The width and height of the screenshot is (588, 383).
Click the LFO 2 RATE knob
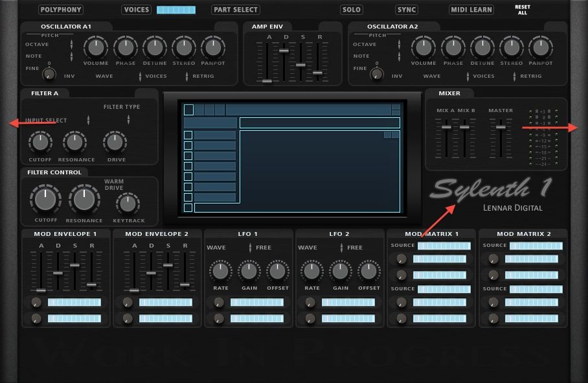click(x=311, y=272)
